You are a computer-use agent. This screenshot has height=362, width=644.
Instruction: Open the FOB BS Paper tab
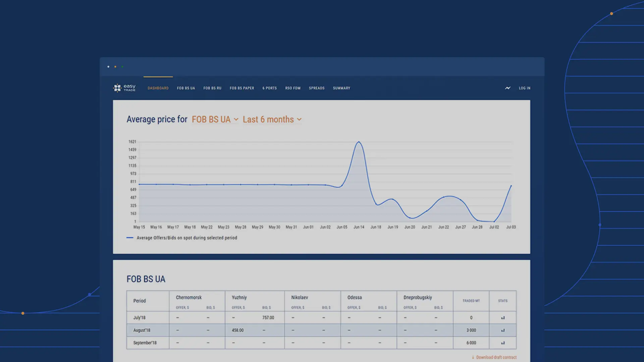(241, 88)
